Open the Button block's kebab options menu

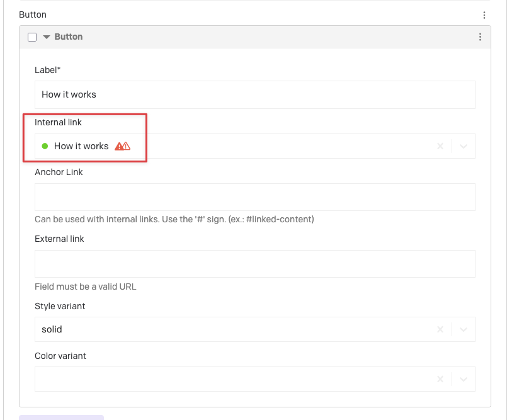tap(480, 37)
